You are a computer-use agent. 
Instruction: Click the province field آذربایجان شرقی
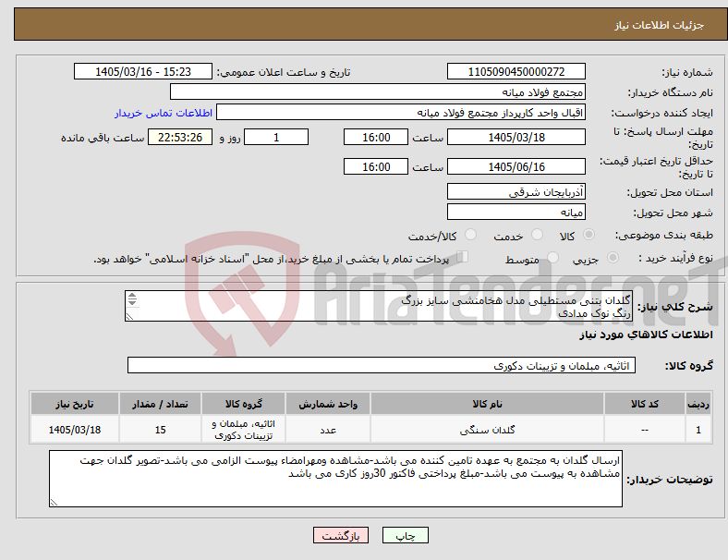(x=516, y=191)
